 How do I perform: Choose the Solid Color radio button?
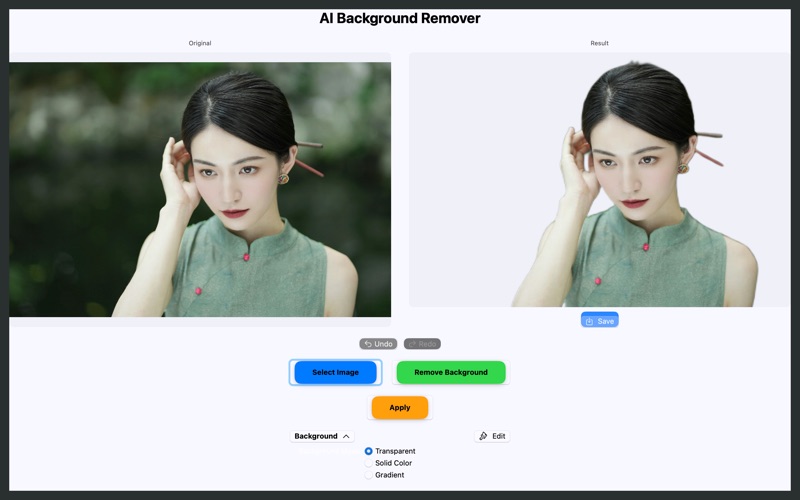(368, 463)
